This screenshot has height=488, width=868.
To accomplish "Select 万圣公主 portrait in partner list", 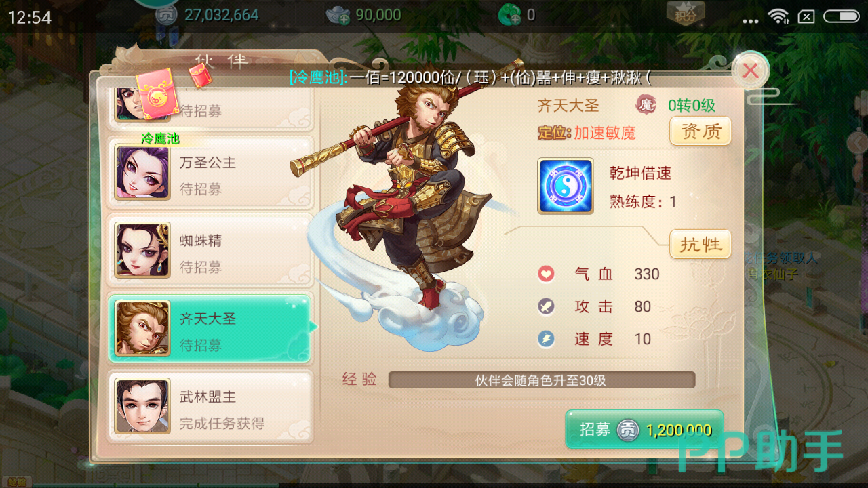I will pos(142,172).
